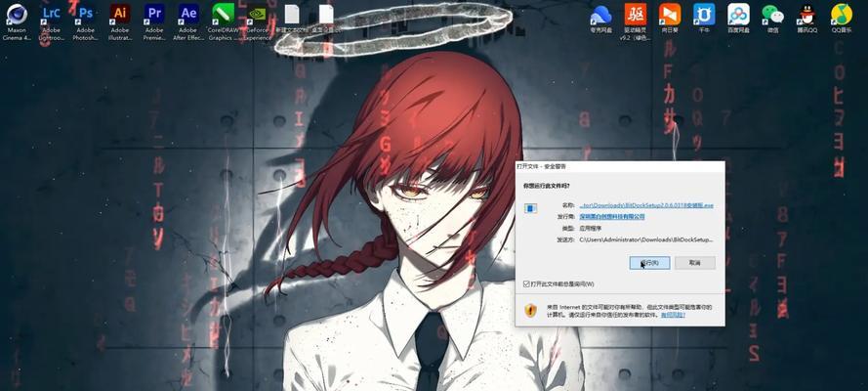The height and width of the screenshot is (391, 868).
Task: Open the 'what's the risk' help link
Action: click(673, 315)
